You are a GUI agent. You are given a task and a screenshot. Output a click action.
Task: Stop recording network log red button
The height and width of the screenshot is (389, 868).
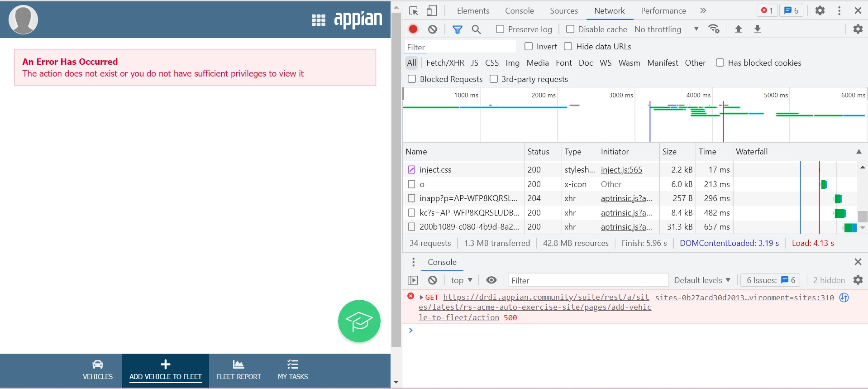413,29
